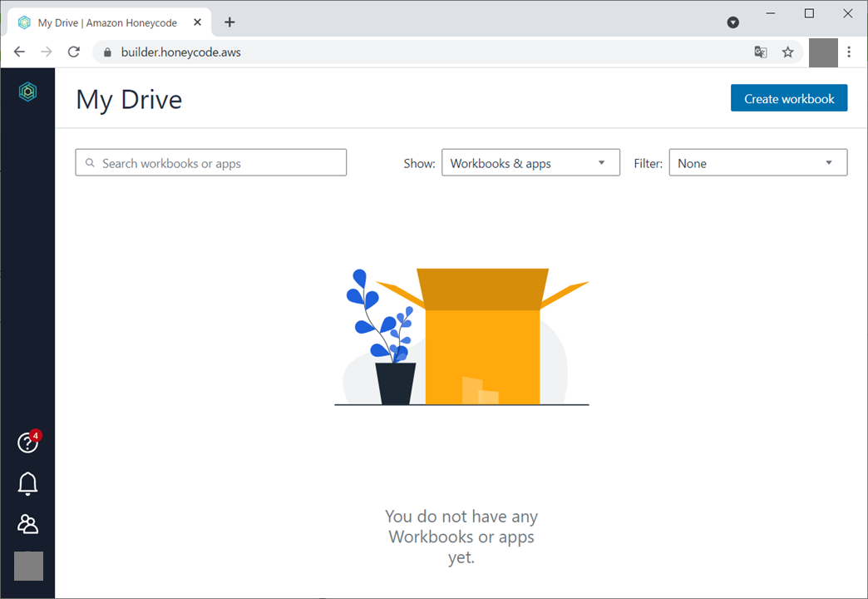Focus the Search workbooks or apps field
The height and width of the screenshot is (599, 868).
211,163
